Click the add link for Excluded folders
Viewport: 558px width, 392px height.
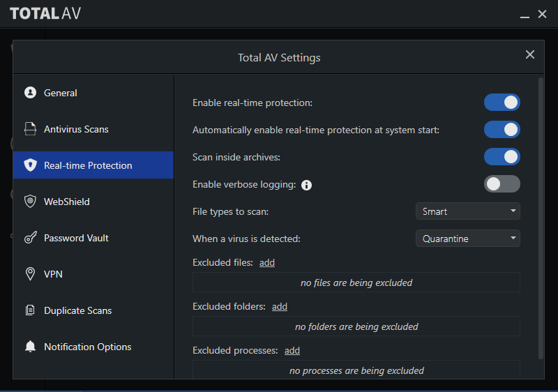tap(280, 307)
